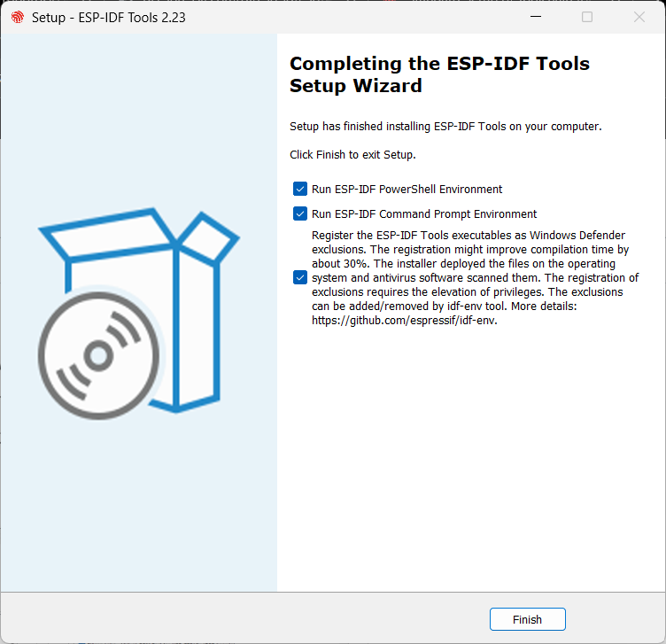The width and height of the screenshot is (666, 644).
Task: Uncheck Run ESP-IDF Command Prompt Environment checkbox
Action: tap(300, 213)
